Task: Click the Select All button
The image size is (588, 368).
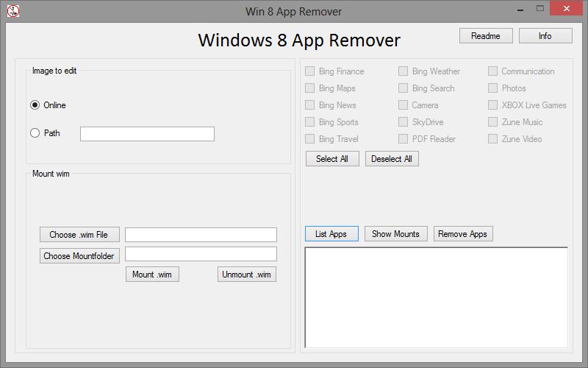Action: (x=332, y=159)
